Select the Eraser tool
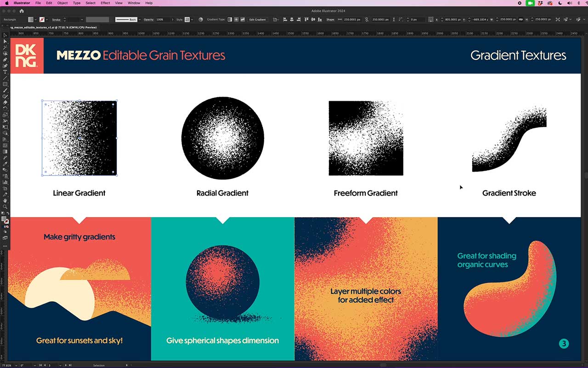This screenshot has width=588, height=368. 6,103
